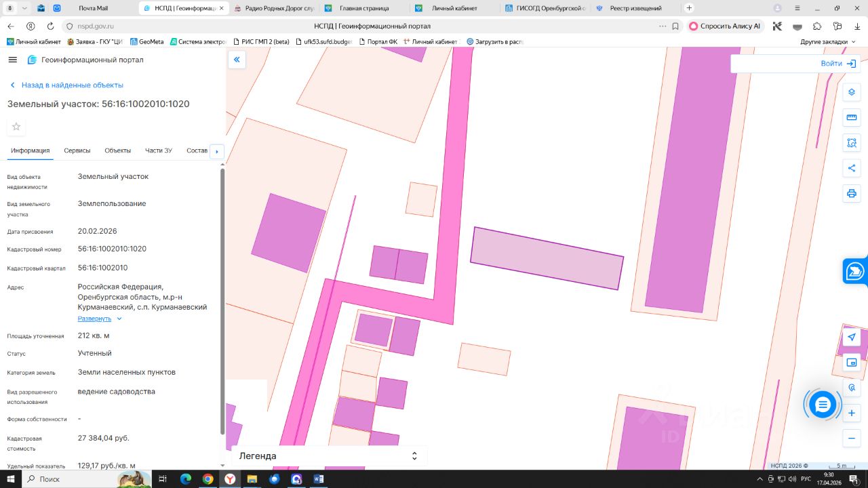Image resolution: width=868 pixels, height=488 pixels.
Task: Zoom out on the map
Action: [x=852, y=438]
